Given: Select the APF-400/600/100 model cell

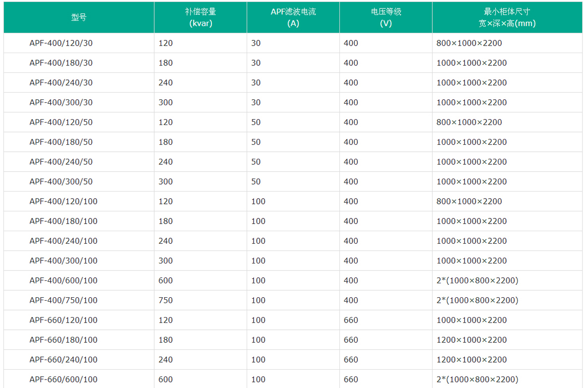Looking at the screenshot, I should pos(64,281).
